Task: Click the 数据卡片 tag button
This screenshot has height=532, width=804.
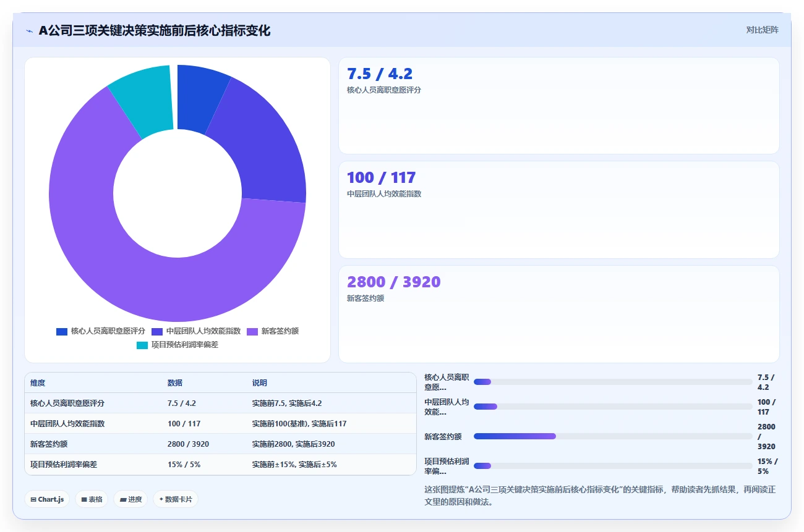Action: tap(176, 499)
